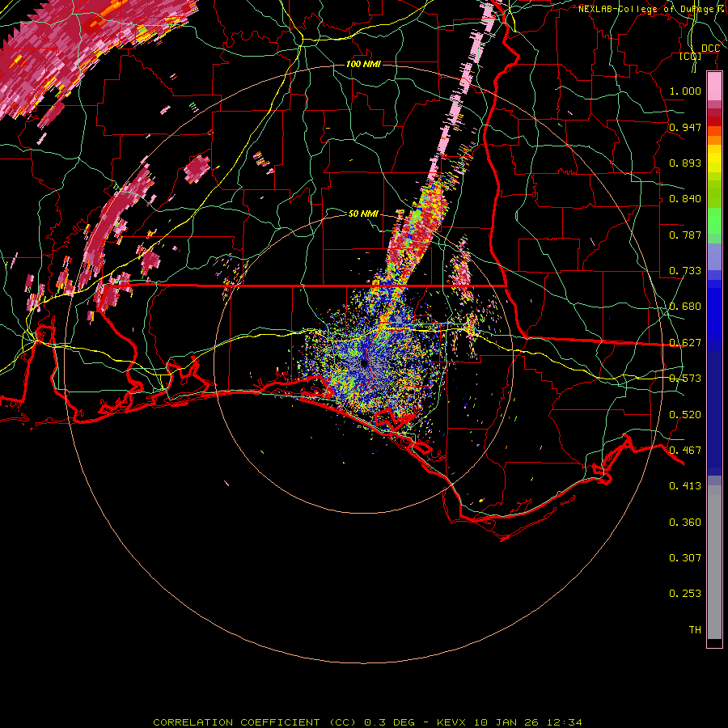Click the DCC label above the color scale
Screen dimensions: 728x728
click(710, 49)
